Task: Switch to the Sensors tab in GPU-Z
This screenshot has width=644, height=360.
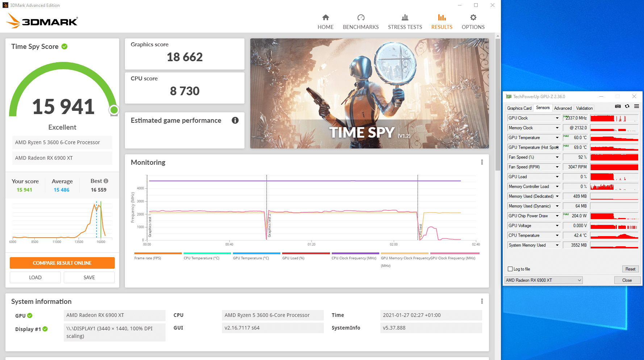Action: 543,108
